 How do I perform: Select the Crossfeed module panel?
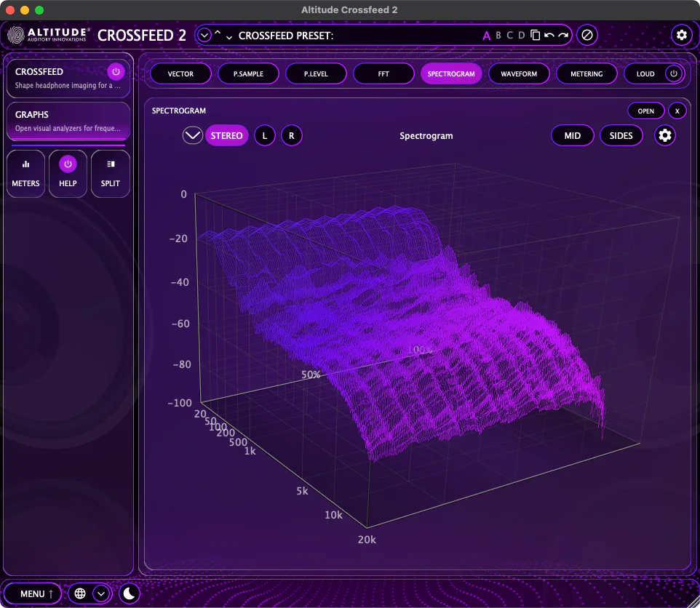click(x=68, y=78)
